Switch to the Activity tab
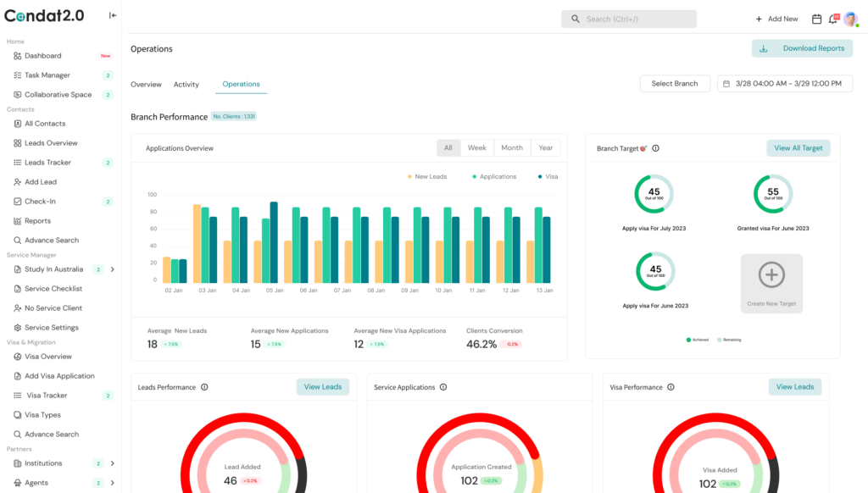Screen dimensions: 868x493 tap(186, 85)
